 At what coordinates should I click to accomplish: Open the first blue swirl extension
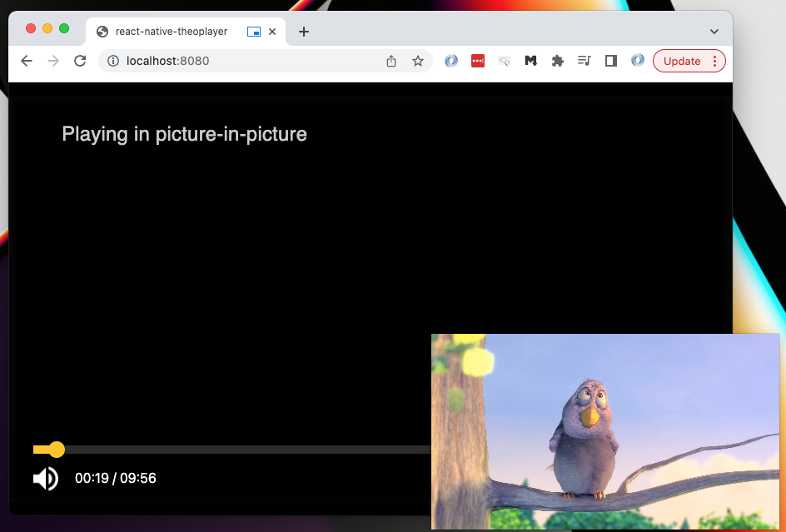click(x=451, y=61)
